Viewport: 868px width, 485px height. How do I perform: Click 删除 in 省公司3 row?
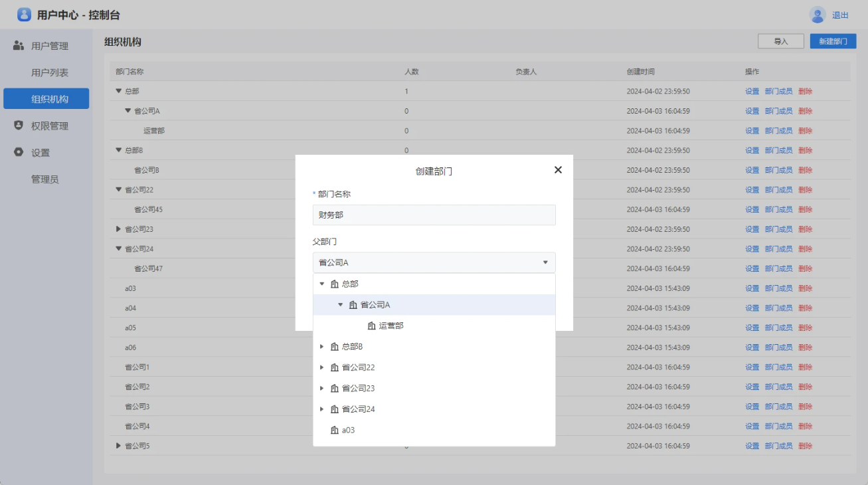coord(805,407)
